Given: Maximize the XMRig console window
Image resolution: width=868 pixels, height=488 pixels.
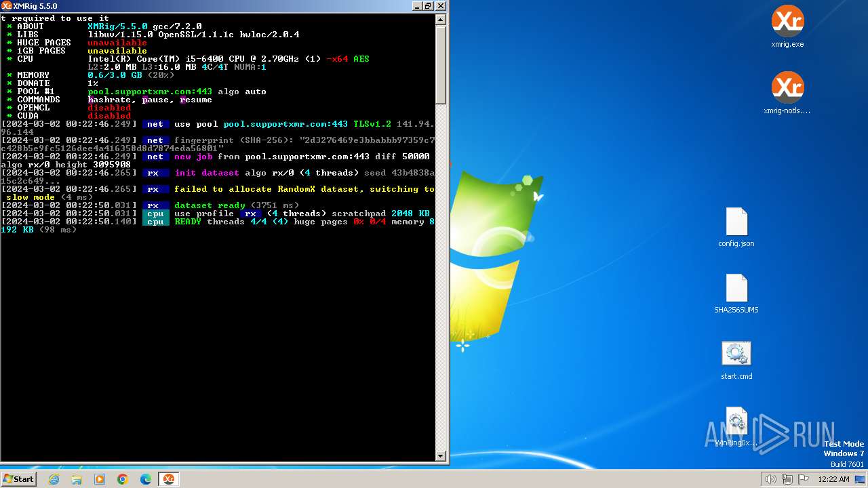Looking at the screenshot, I should (x=428, y=5).
